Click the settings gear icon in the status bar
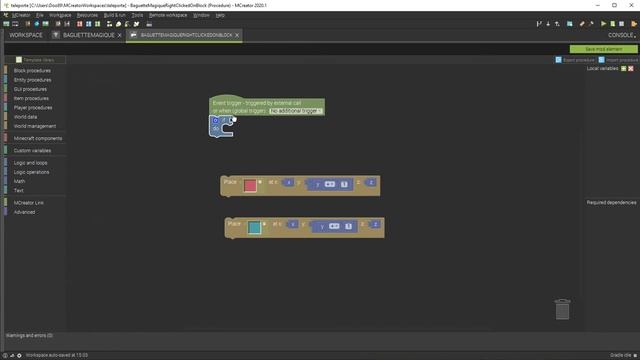 tap(19, 356)
